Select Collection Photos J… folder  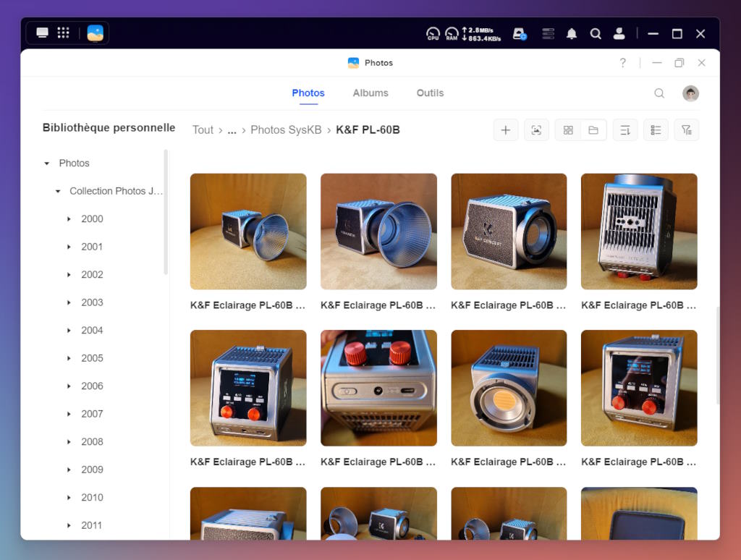116,191
